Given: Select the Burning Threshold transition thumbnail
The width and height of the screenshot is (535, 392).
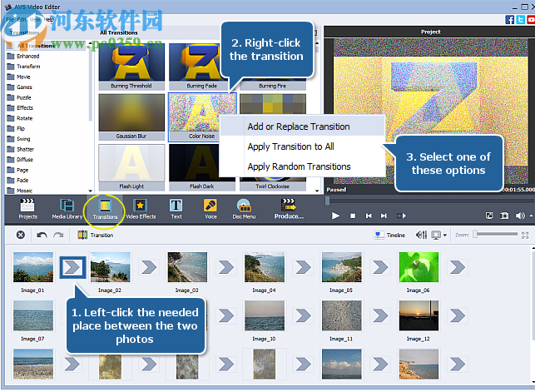Looking at the screenshot, I should [131, 67].
